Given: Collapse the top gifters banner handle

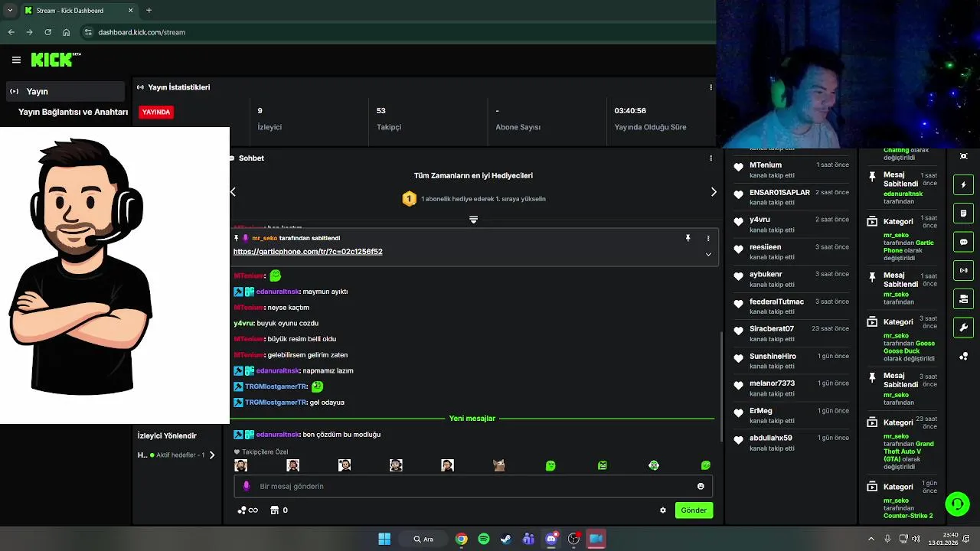Looking at the screenshot, I should [x=473, y=220].
